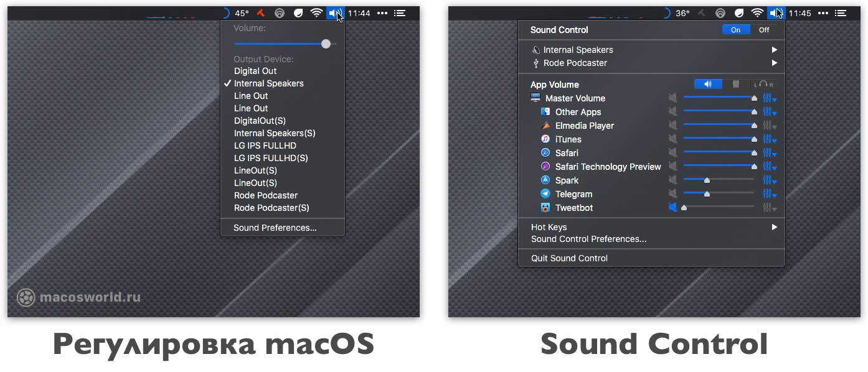Expand the Internal Speakers submenu arrow in Sound Control

pyautogui.click(x=775, y=50)
